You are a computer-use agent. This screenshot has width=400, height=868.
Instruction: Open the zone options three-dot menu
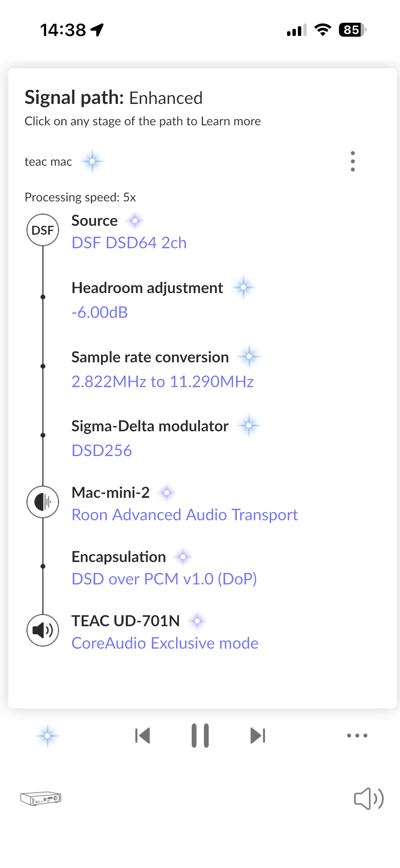[x=353, y=161]
